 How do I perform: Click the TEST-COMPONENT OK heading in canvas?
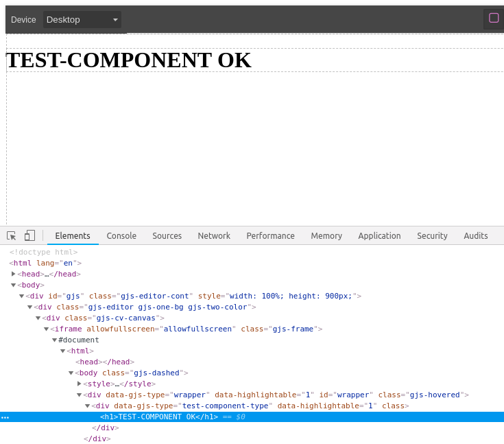point(129,60)
